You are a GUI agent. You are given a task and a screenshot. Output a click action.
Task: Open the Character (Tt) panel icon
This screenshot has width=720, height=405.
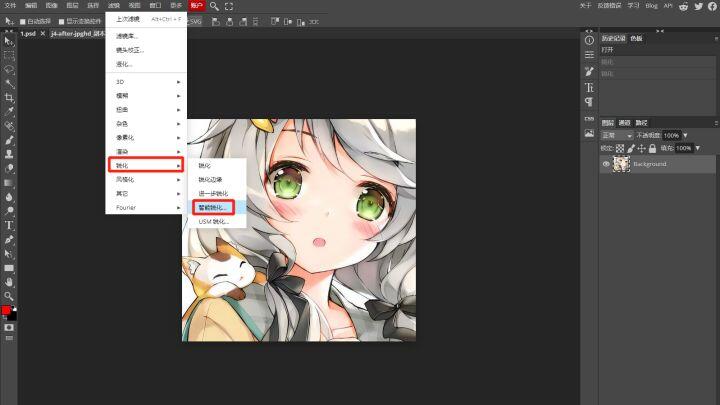[589, 87]
